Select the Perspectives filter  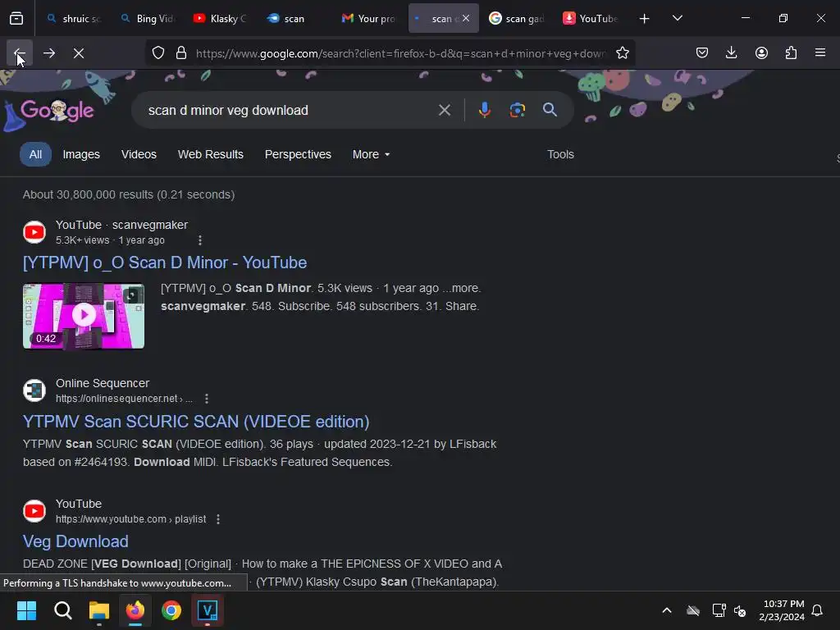(x=298, y=154)
